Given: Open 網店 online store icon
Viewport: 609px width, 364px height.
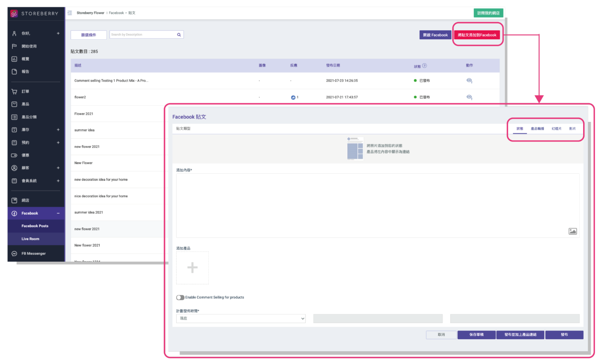Looking at the screenshot, I should pyautogui.click(x=14, y=200).
